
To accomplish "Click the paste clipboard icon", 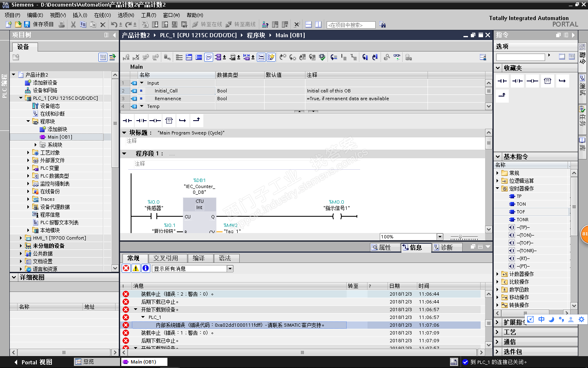I will click(x=93, y=25).
